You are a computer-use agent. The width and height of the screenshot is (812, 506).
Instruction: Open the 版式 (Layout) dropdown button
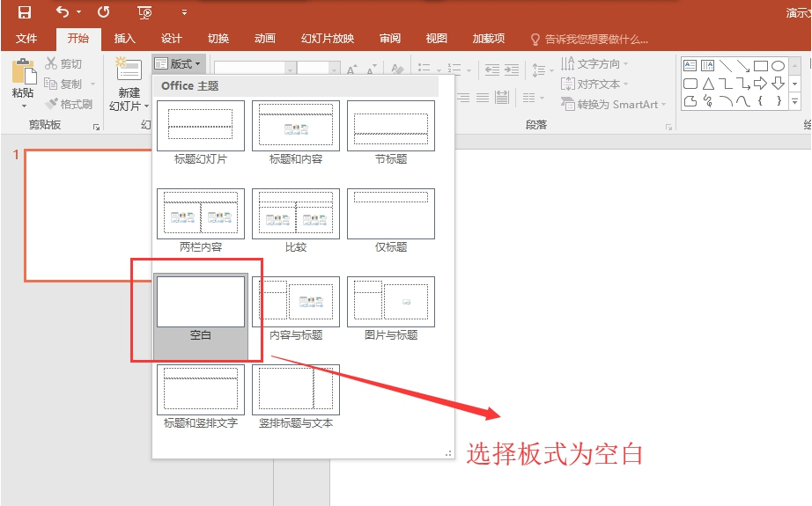coord(178,63)
